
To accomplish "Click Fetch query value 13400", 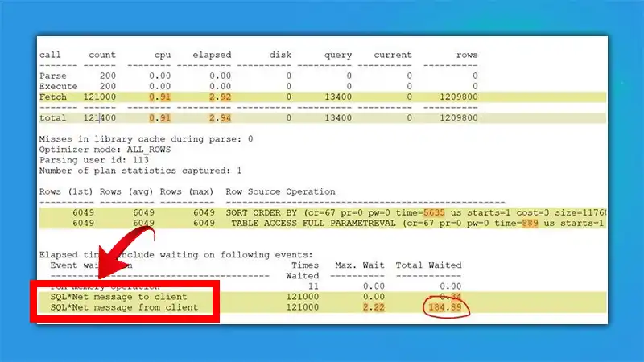I will [338, 97].
